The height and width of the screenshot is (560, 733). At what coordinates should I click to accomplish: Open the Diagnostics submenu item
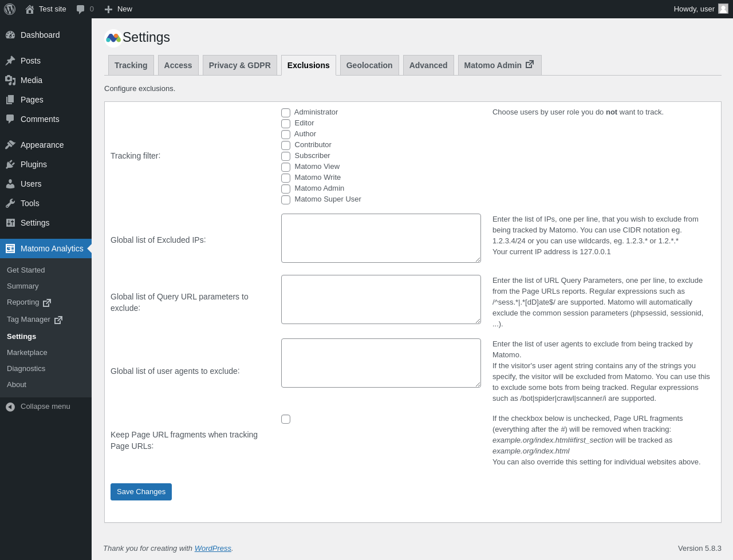tap(26, 369)
